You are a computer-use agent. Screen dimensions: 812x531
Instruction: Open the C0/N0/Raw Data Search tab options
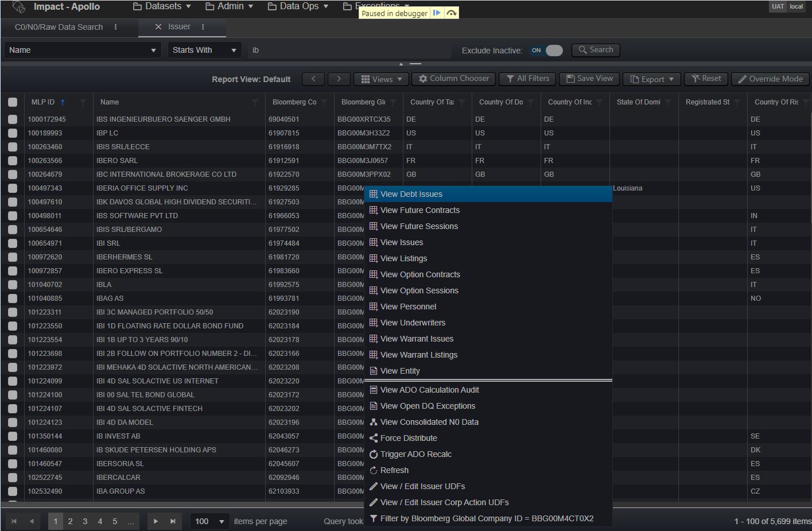116,27
